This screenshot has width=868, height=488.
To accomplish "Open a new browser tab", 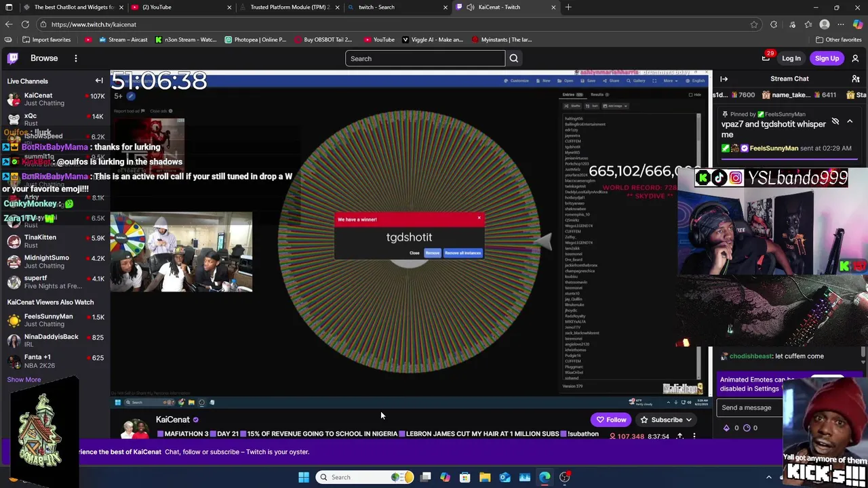I will point(568,7).
